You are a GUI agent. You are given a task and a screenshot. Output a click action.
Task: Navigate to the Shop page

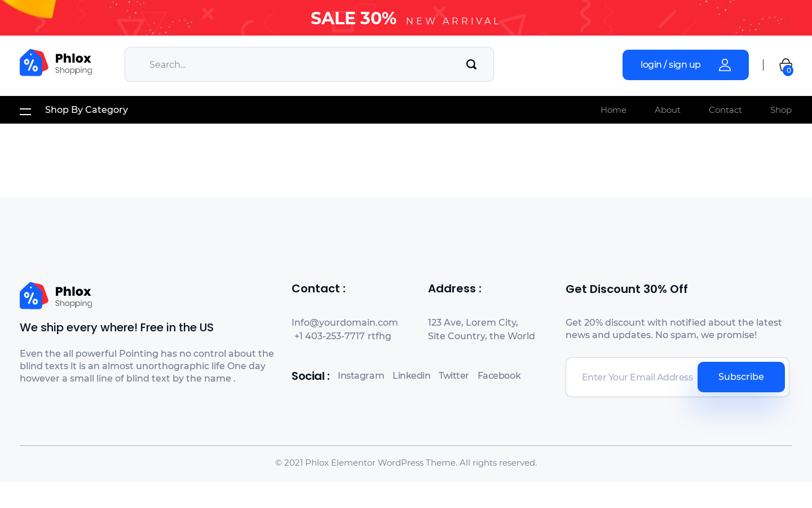(x=780, y=110)
